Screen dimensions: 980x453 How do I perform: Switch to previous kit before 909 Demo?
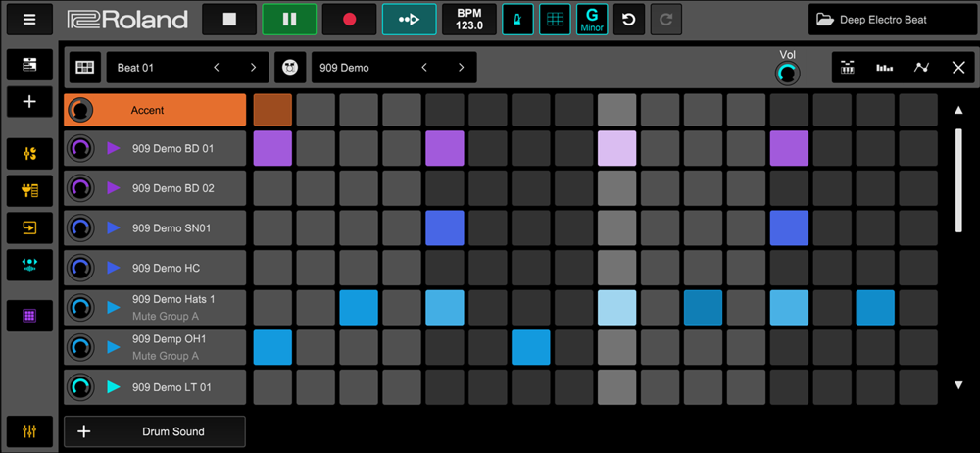point(424,68)
